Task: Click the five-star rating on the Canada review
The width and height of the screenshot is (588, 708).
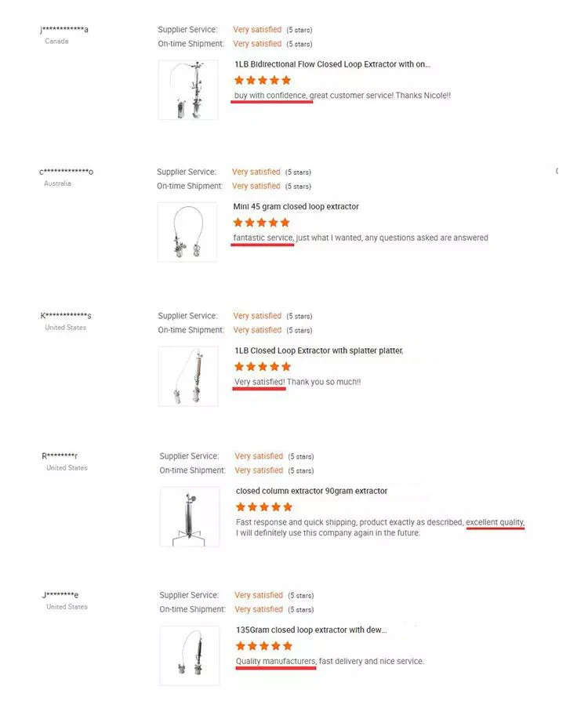Action: point(263,81)
